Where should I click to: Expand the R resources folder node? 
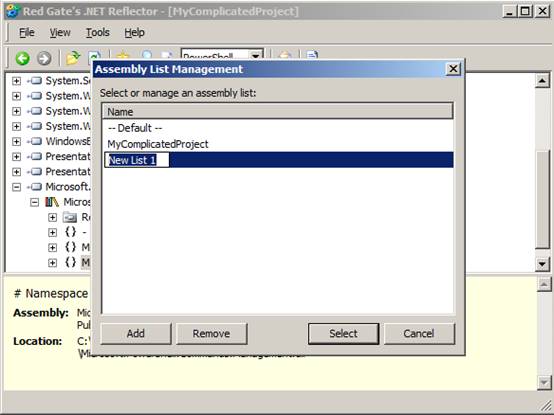coord(52,217)
